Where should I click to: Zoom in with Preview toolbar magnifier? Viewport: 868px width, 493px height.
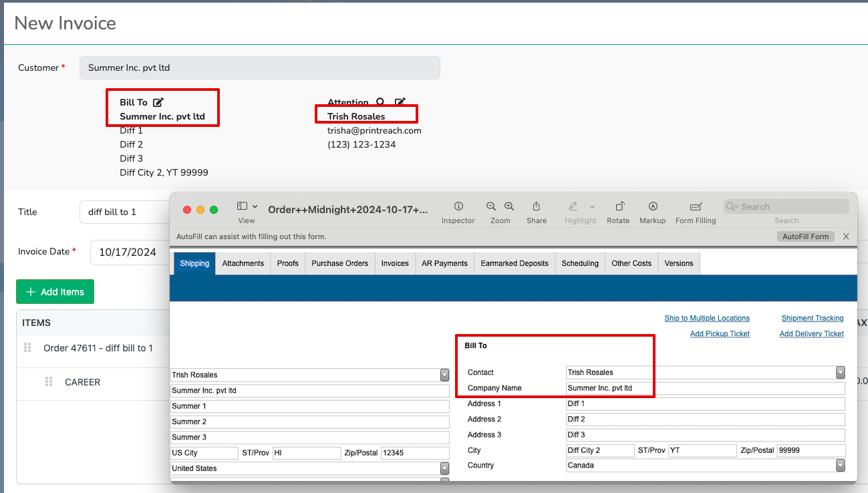click(509, 206)
